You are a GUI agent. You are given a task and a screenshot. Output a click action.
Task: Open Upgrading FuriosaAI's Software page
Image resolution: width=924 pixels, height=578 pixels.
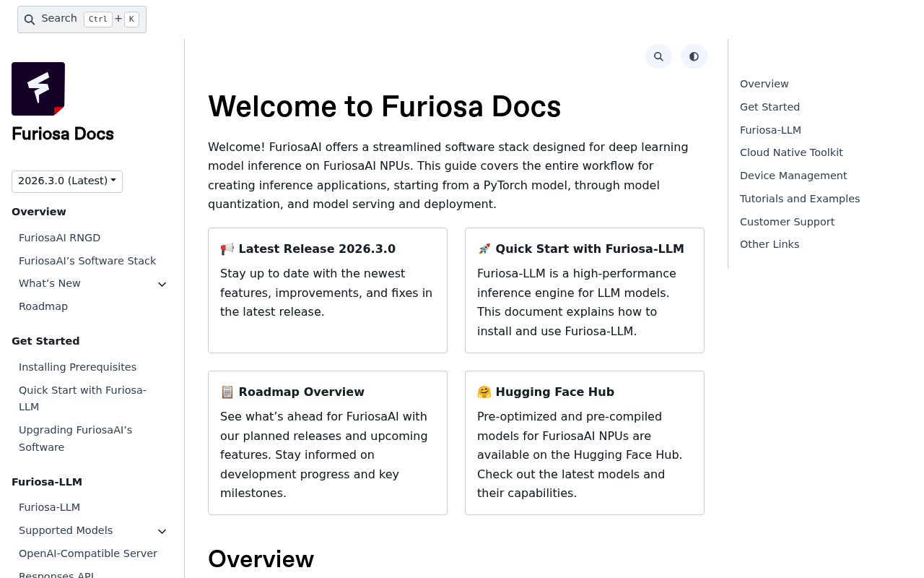click(x=75, y=439)
